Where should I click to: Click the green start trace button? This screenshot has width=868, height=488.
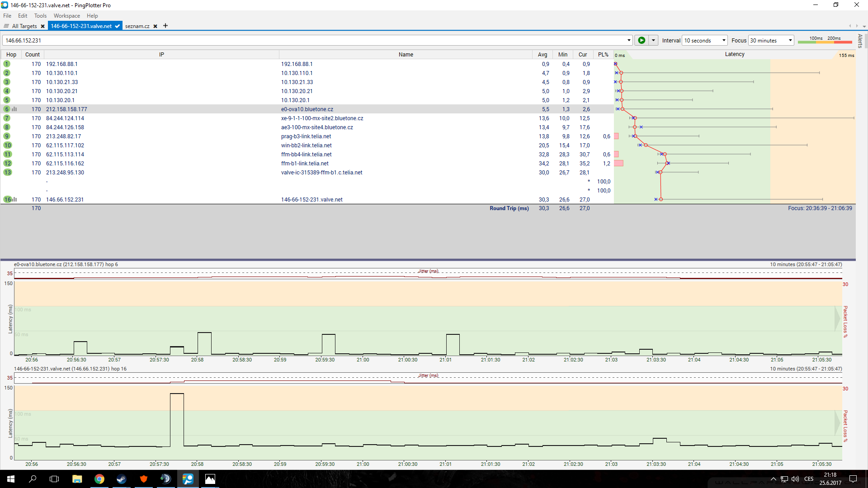click(x=641, y=40)
